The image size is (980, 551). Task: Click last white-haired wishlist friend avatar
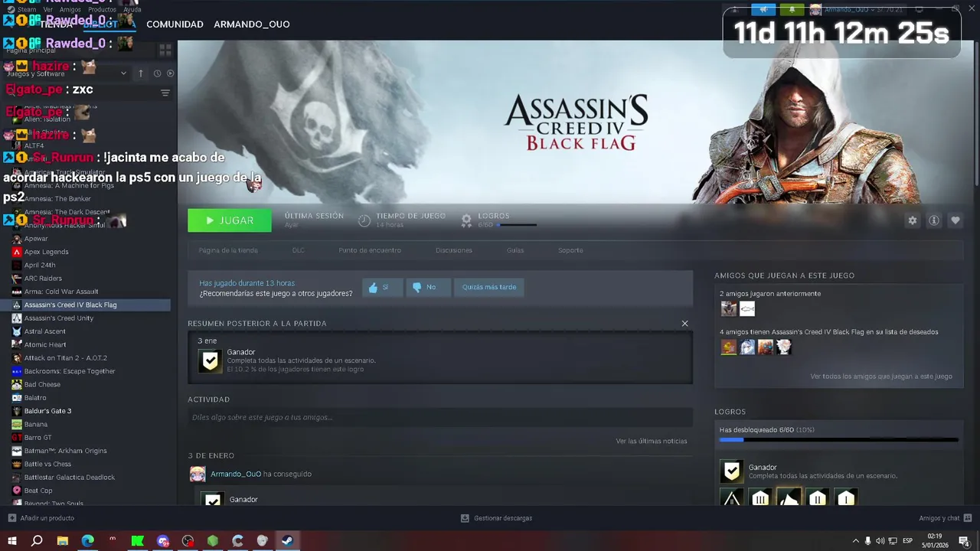coord(783,347)
